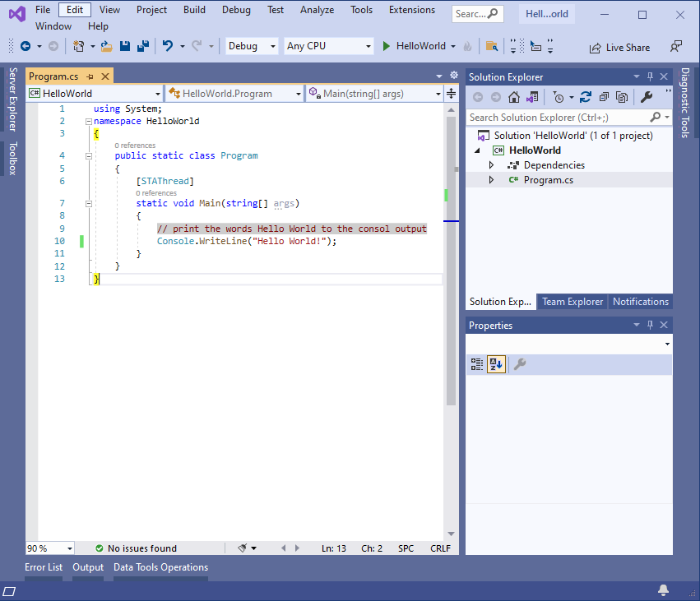Screen dimensions: 700x601
Task: Click the New Project toolbar icon
Action: 79,46
